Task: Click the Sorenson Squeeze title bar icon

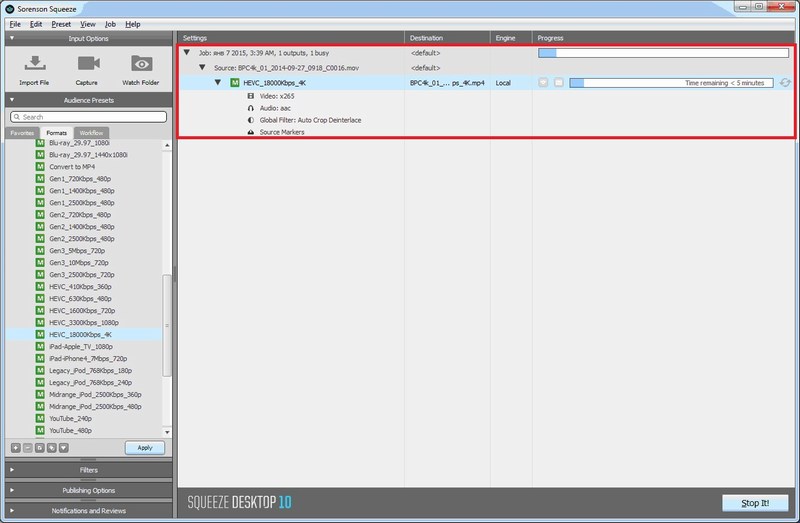Action: pos(9,9)
